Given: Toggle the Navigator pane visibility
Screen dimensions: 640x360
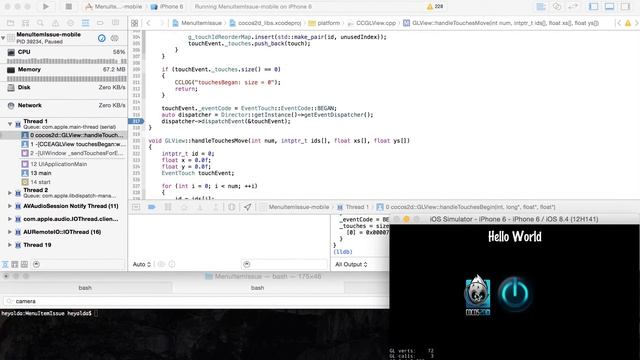Looking at the screenshot, I should [593, 7].
